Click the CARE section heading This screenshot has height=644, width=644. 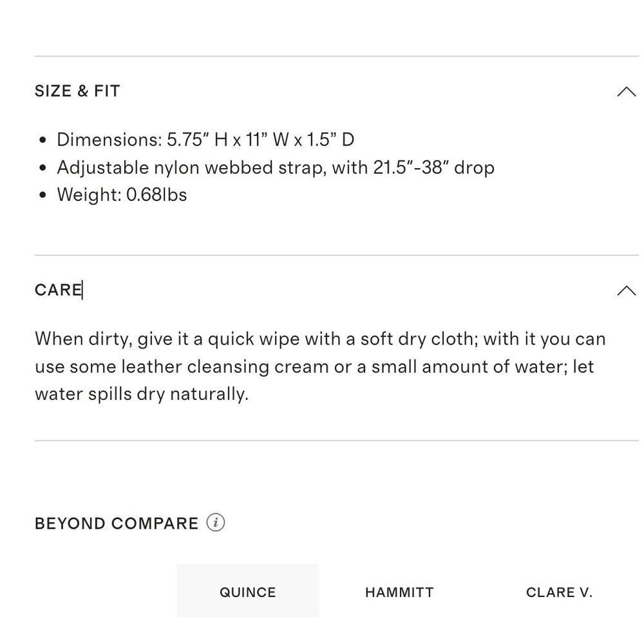(x=59, y=290)
